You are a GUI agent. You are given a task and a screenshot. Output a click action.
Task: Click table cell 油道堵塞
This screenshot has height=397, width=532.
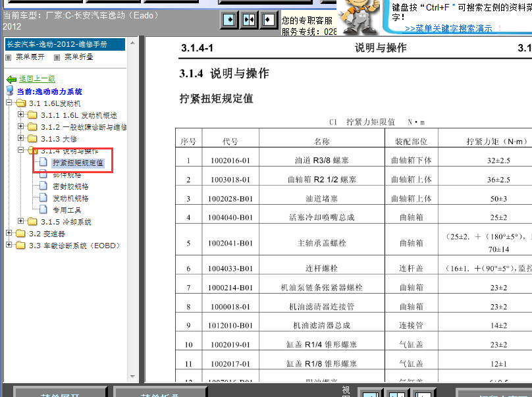tap(322, 199)
